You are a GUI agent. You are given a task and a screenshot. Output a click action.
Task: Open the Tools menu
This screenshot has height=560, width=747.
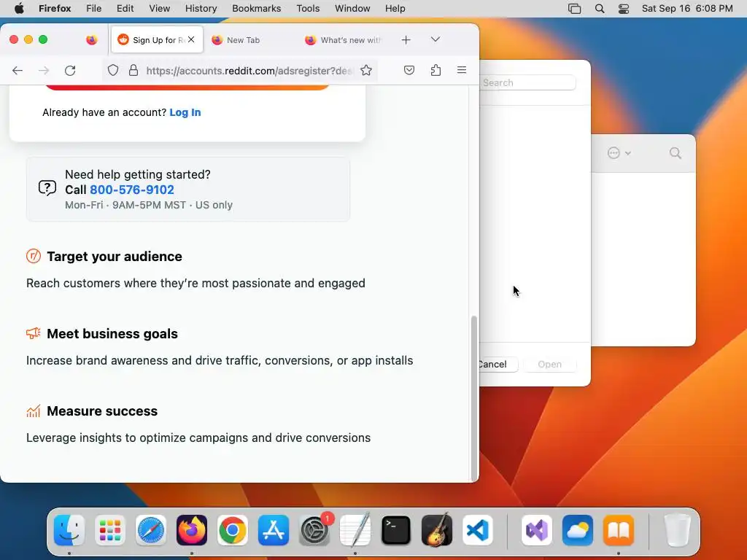(x=308, y=9)
